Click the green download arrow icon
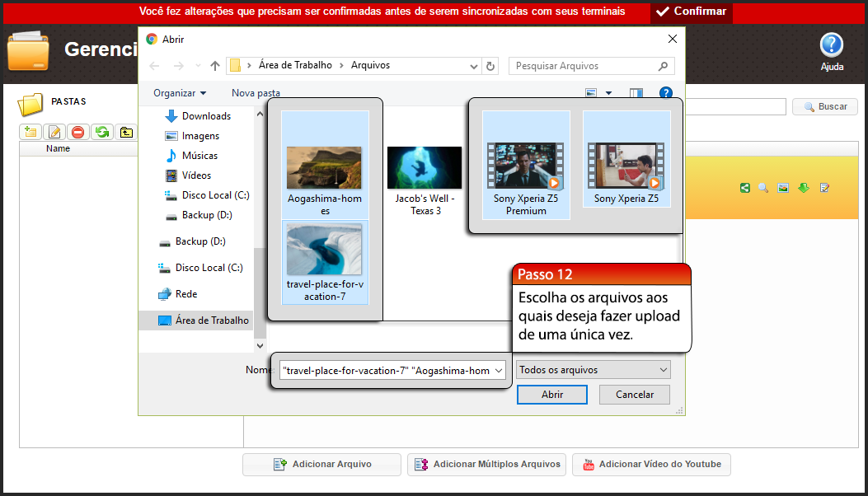The width and height of the screenshot is (868, 496). click(x=803, y=187)
